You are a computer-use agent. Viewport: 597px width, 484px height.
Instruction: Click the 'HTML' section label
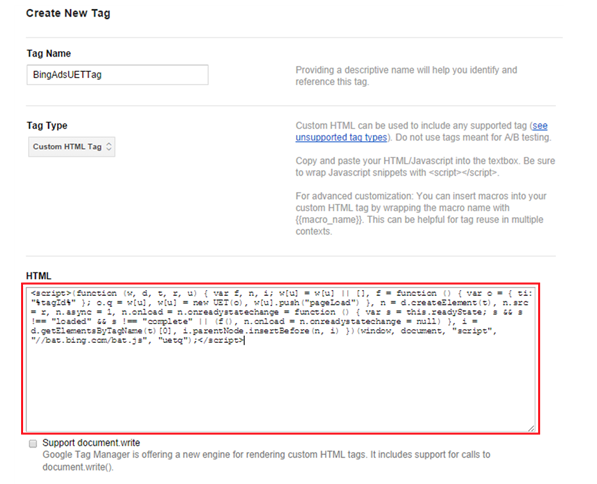(38, 276)
